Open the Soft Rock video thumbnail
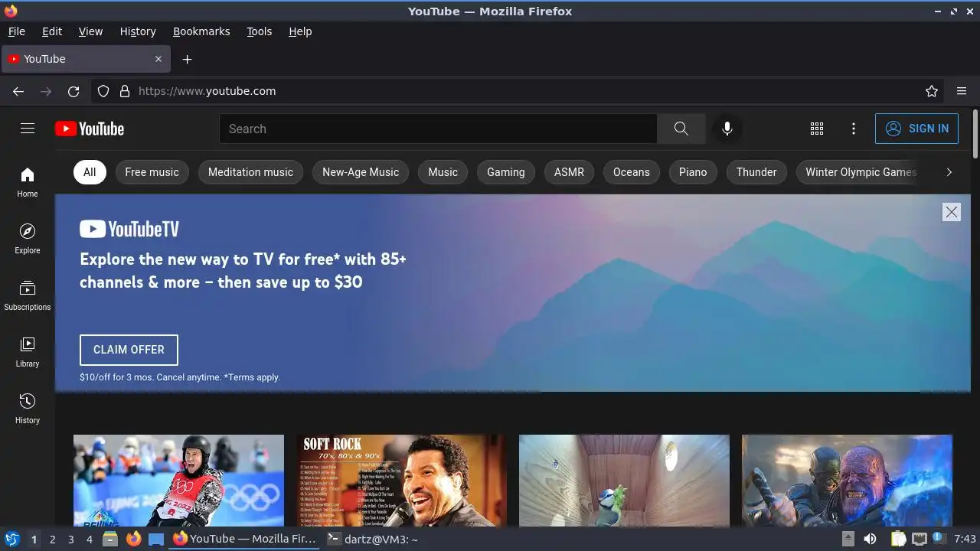Image resolution: width=980 pixels, height=551 pixels. [x=401, y=481]
